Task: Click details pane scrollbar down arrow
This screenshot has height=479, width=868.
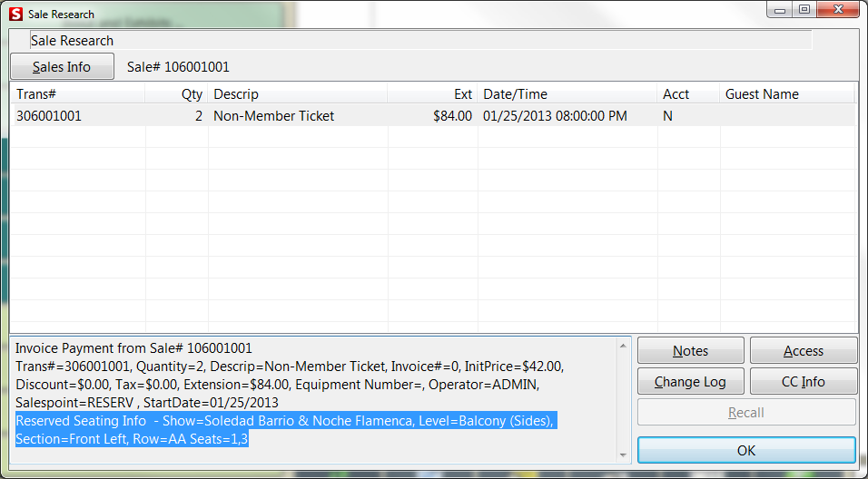Action: 623,454
